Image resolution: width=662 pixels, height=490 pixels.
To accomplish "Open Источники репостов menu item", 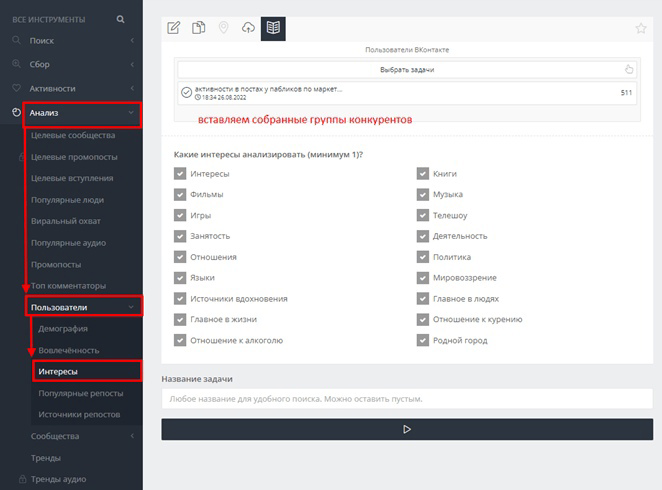I will (x=79, y=414).
